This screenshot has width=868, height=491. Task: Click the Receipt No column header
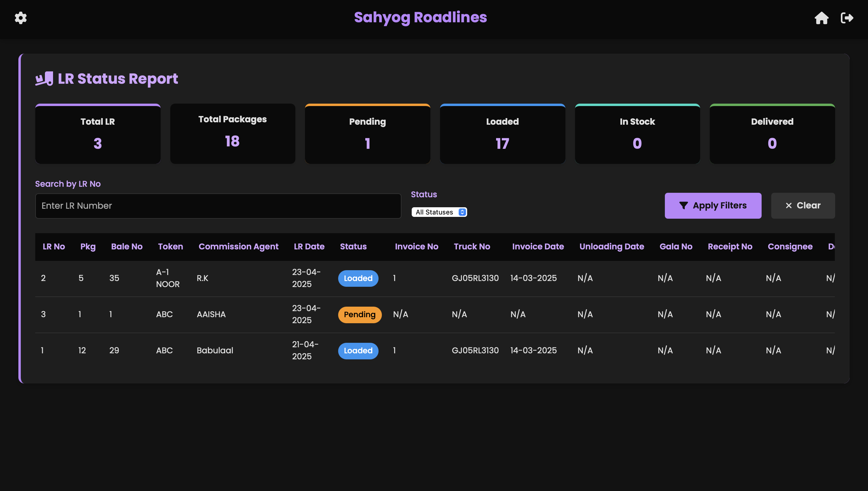click(x=730, y=247)
